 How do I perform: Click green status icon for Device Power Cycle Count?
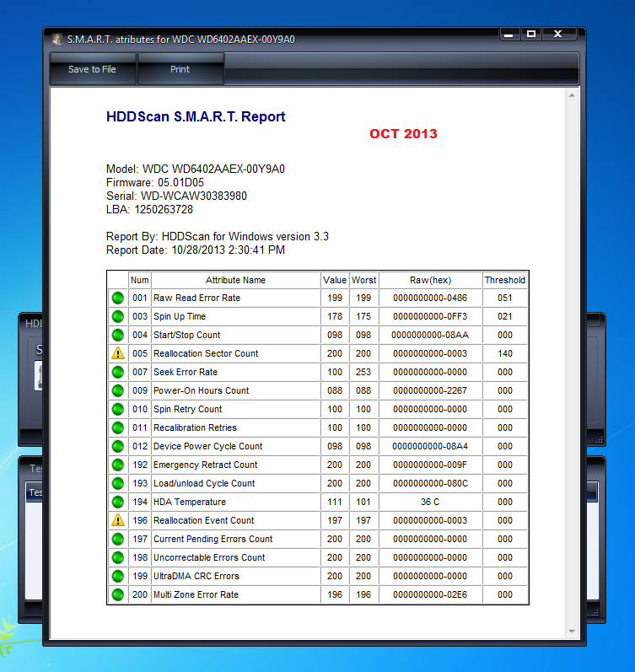click(x=118, y=446)
